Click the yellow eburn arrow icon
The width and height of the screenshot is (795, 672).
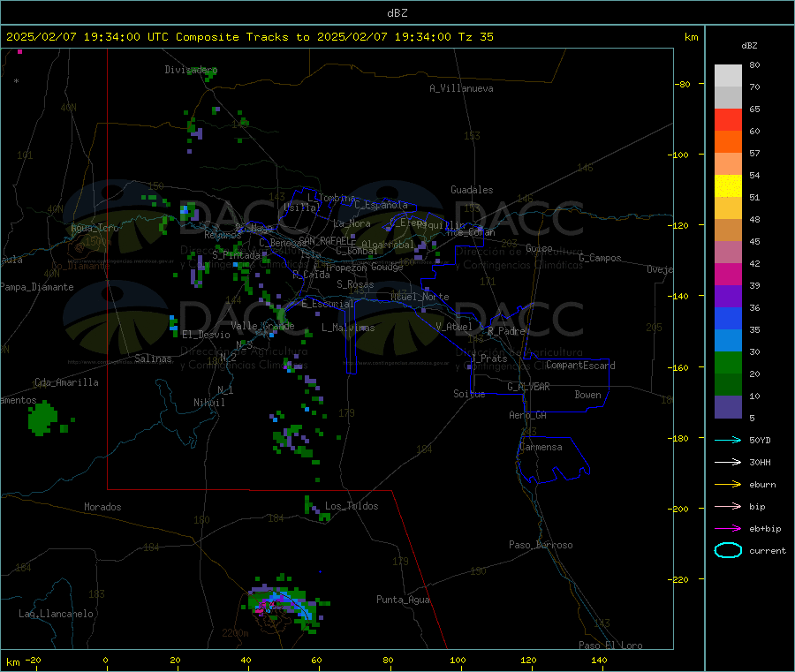click(x=728, y=484)
